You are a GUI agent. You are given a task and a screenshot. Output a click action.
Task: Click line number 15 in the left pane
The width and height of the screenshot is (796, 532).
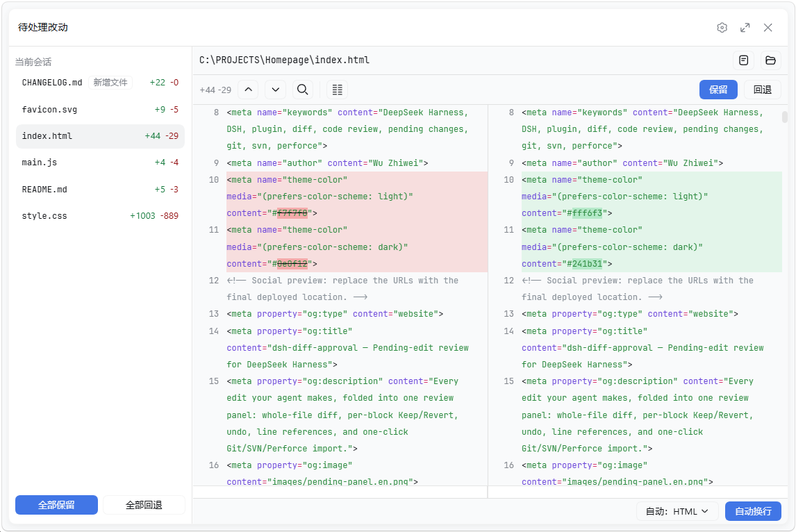tap(214, 381)
